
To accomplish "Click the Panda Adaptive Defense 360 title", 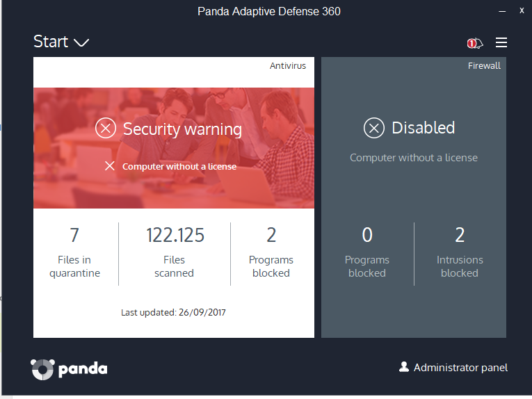I will (268, 12).
